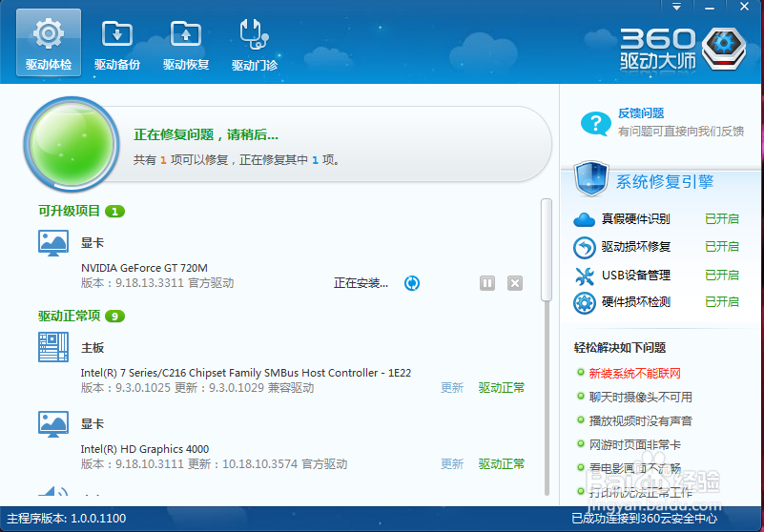Pause the NVIDIA GeForce GT 720M installation
This screenshot has height=532, width=764.
[x=487, y=283]
